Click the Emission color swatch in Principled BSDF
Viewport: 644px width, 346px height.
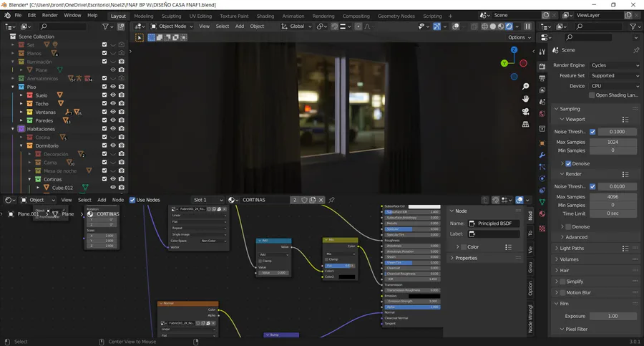424,295
